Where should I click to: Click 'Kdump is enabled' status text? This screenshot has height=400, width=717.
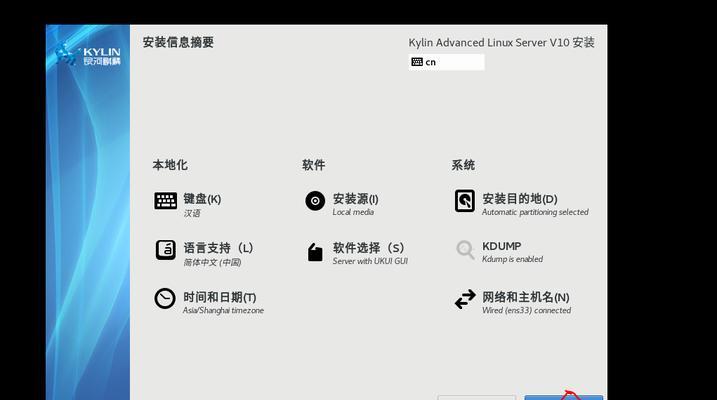pyautogui.click(x=512, y=259)
